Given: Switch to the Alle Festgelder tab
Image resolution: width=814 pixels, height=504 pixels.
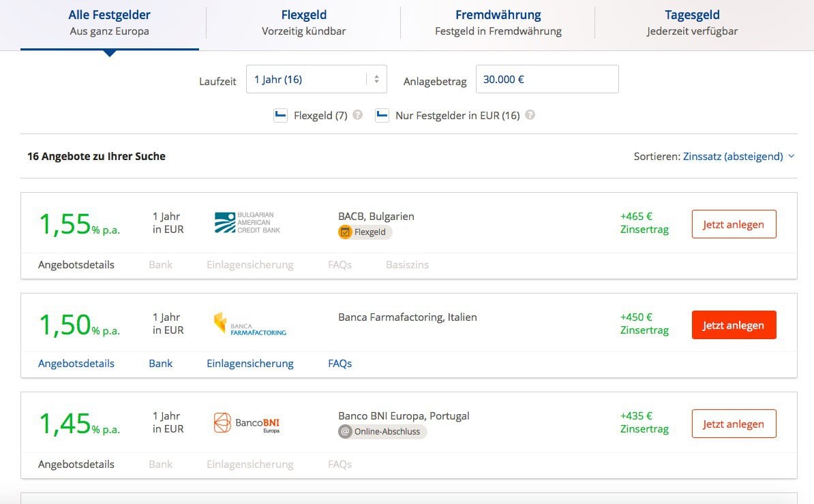Looking at the screenshot, I should pos(110,22).
